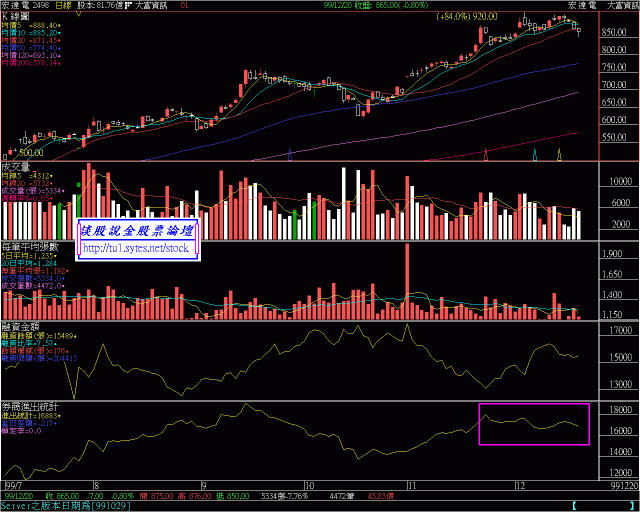Select the 均線5 =4312 volume legend
Viewport: 640px width, 512px height.
27,176
